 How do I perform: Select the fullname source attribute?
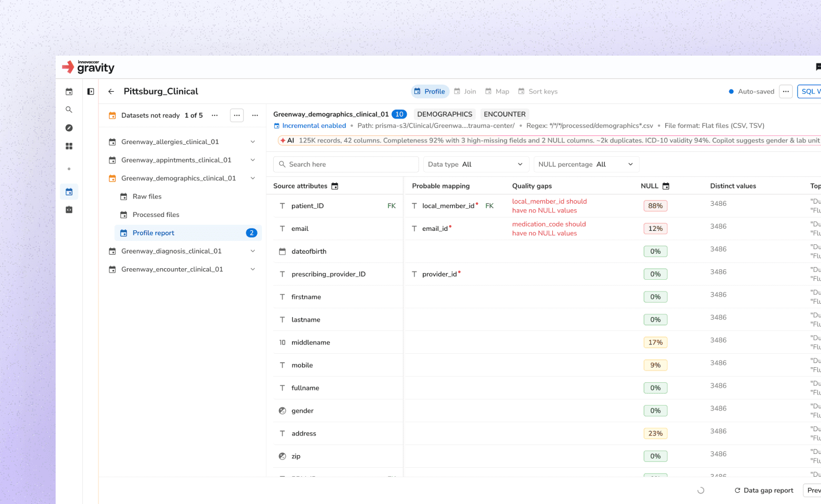point(305,388)
